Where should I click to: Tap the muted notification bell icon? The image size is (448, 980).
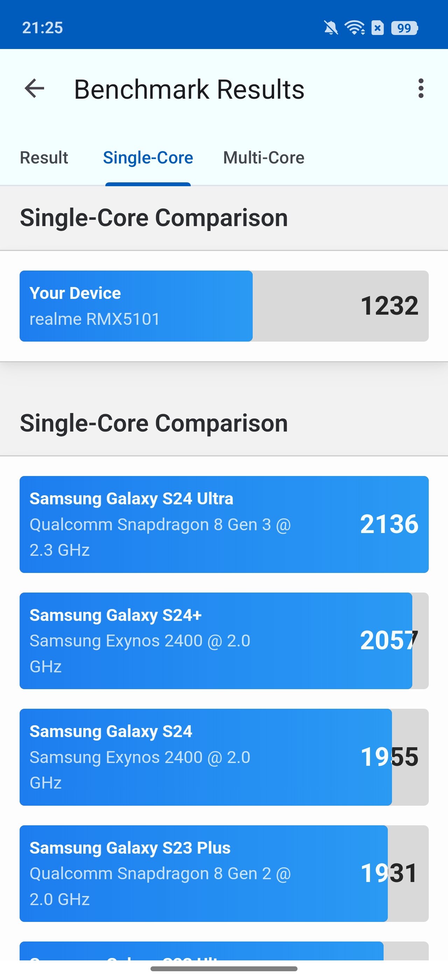(330, 28)
